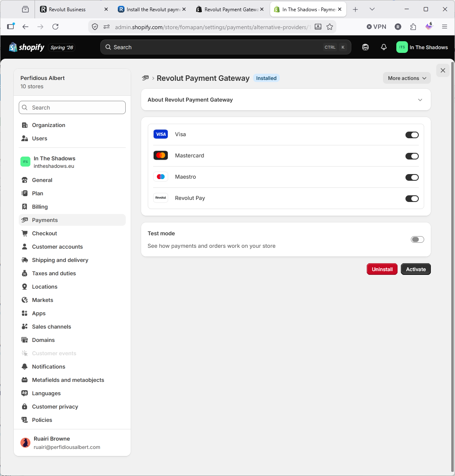
Task: Open Users settings
Action: tap(72, 138)
